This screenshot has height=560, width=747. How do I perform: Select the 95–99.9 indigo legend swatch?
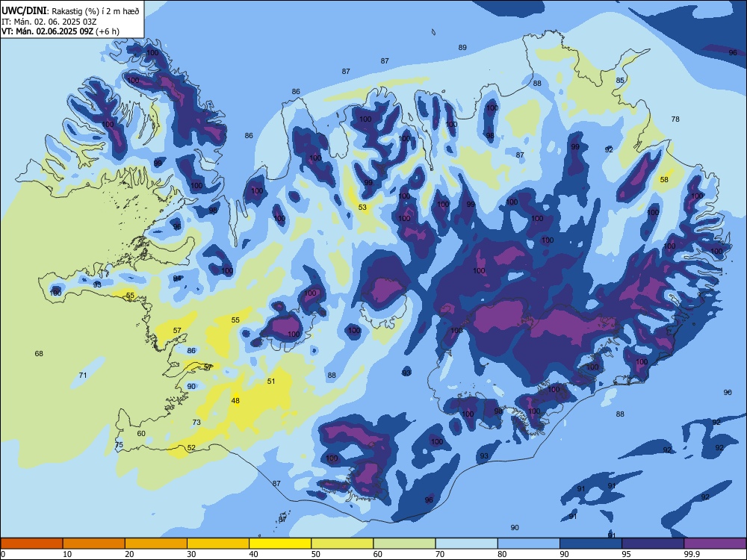[653, 544]
